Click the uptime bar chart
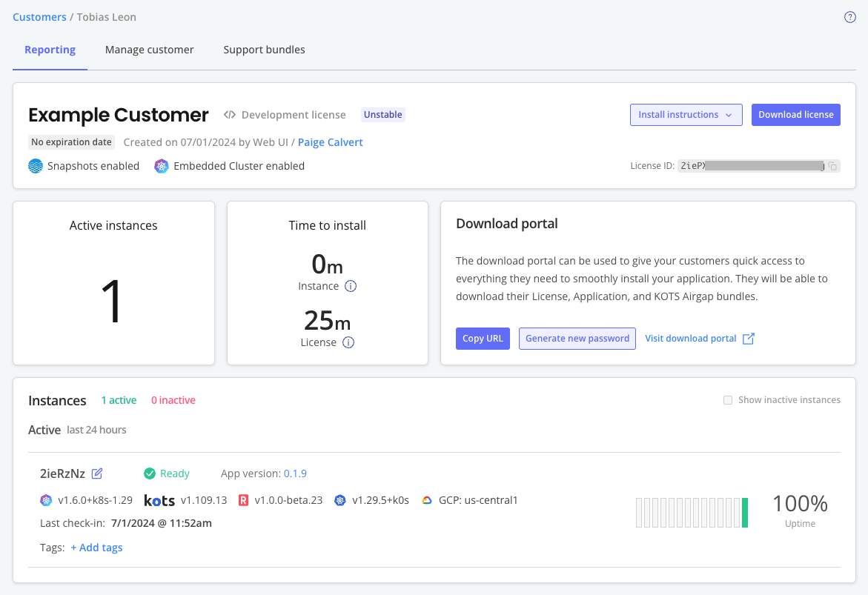 (x=691, y=511)
